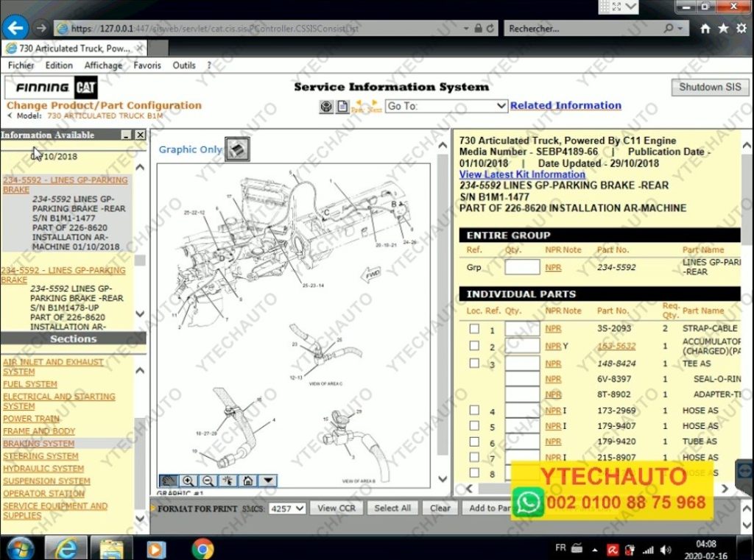Go to the Next document arrow

[375, 106]
